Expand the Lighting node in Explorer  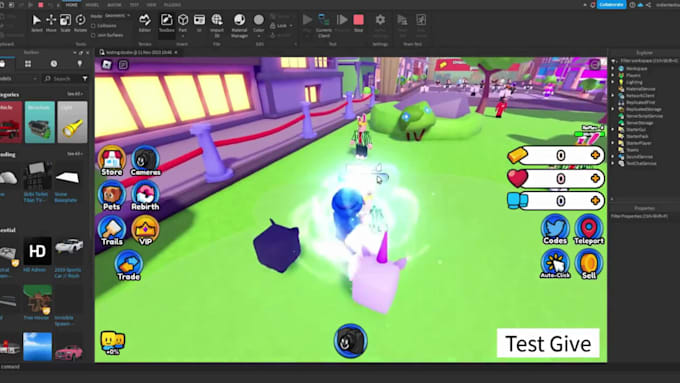pyautogui.click(x=613, y=82)
